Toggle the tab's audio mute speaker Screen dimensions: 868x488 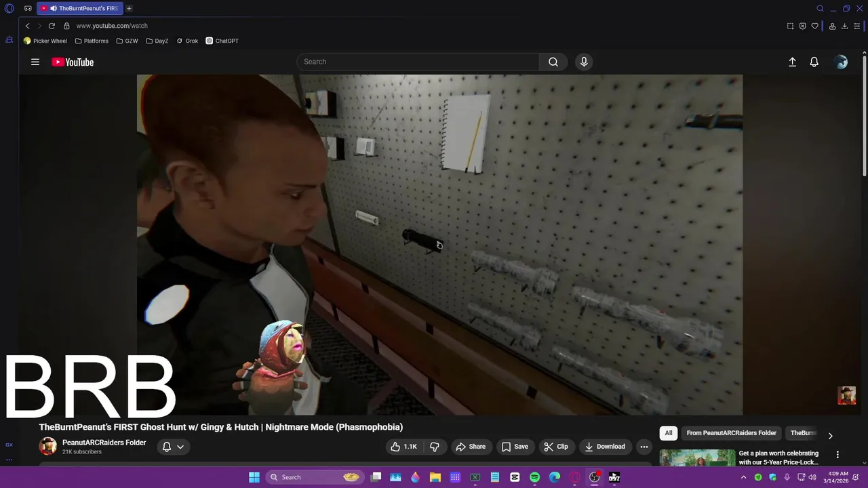point(53,8)
